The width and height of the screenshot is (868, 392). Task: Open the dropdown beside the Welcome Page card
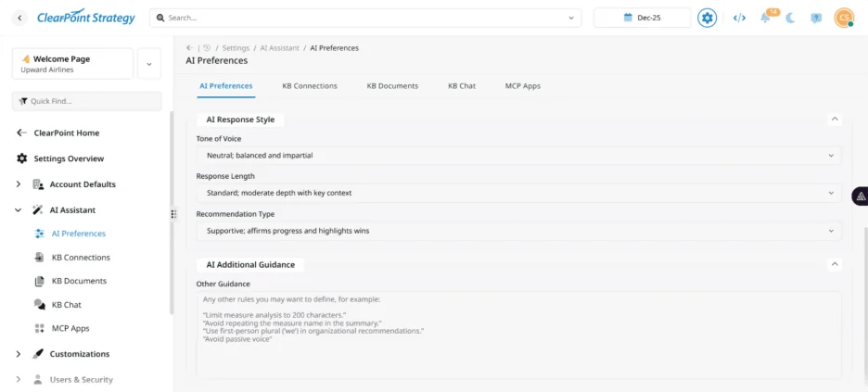click(149, 64)
